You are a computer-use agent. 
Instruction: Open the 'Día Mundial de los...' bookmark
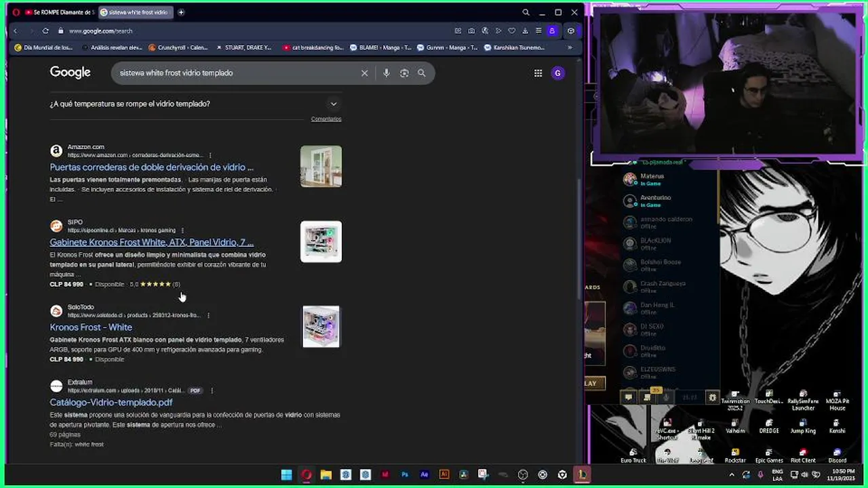(x=43, y=47)
